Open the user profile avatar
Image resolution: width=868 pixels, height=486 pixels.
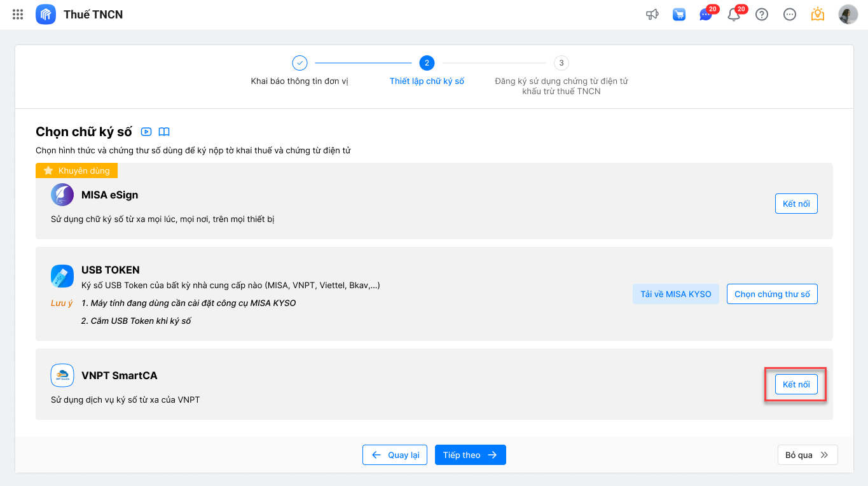tap(848, 14)
